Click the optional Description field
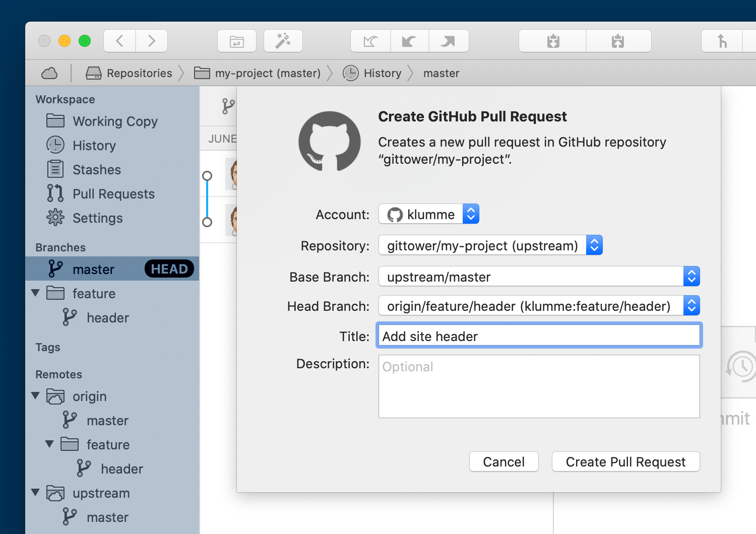 (539, 386)
